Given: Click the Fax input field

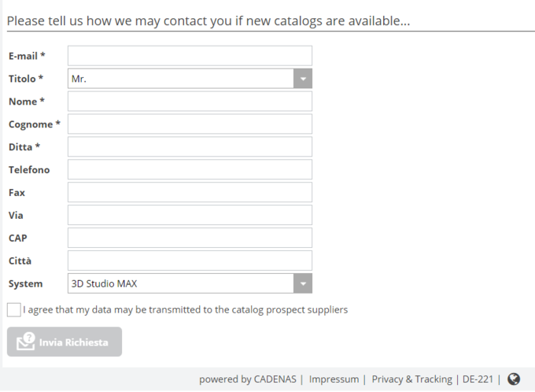Looking at the screenshot, I should coord(190,193).
